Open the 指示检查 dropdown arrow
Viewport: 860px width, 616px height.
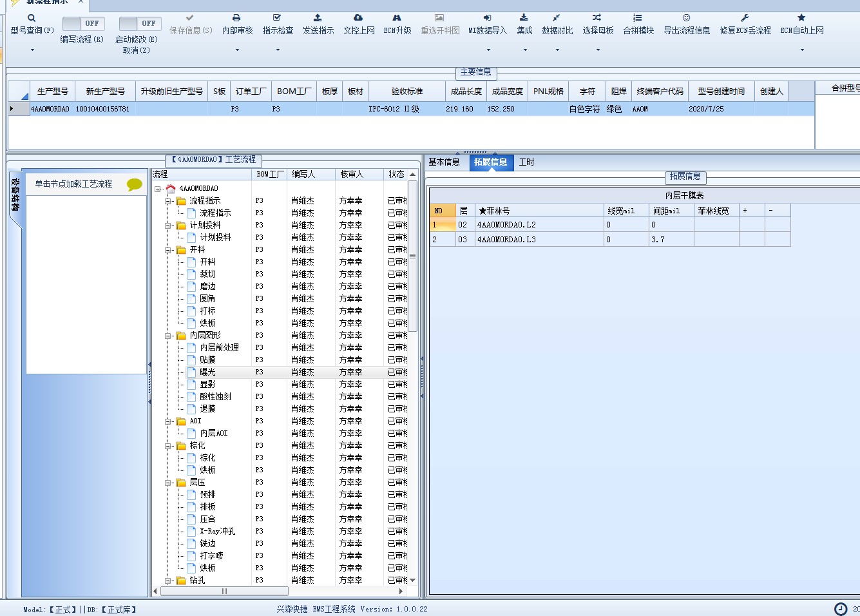click(x=278, y=50)
